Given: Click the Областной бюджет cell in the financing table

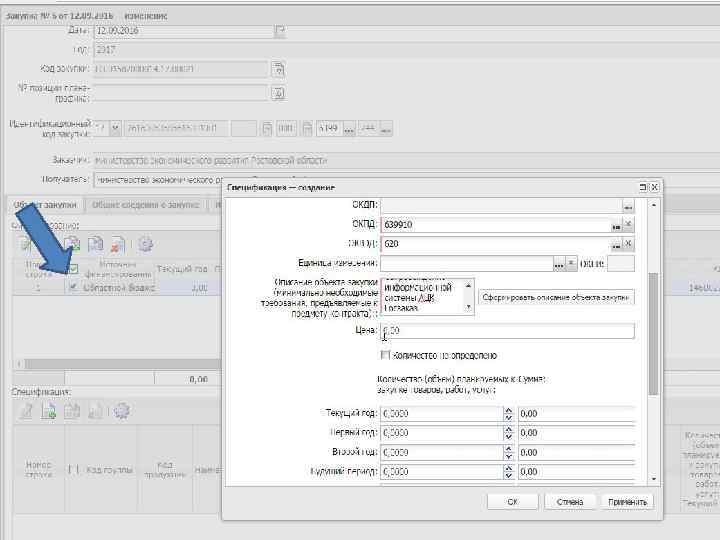Looking at the screenshot, I should (118, 287).
